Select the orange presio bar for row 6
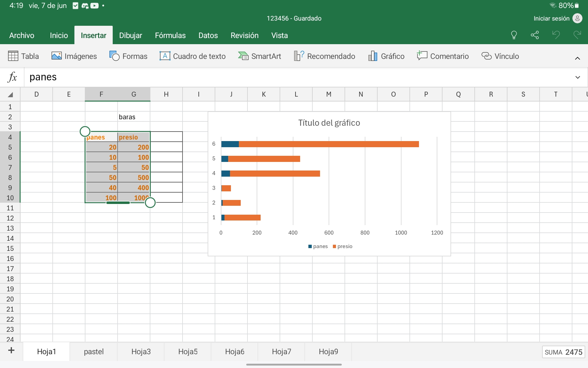 tap(328, 144)
